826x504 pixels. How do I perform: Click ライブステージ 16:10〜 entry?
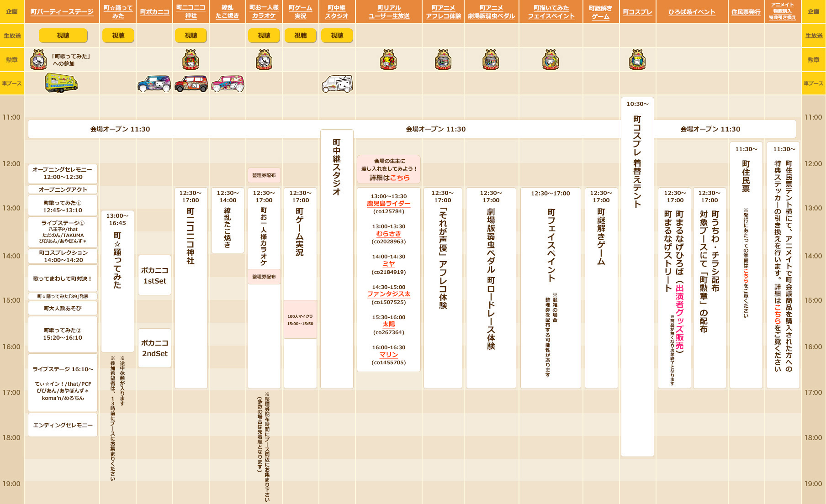pyautogui.click(x=63, y=383)
